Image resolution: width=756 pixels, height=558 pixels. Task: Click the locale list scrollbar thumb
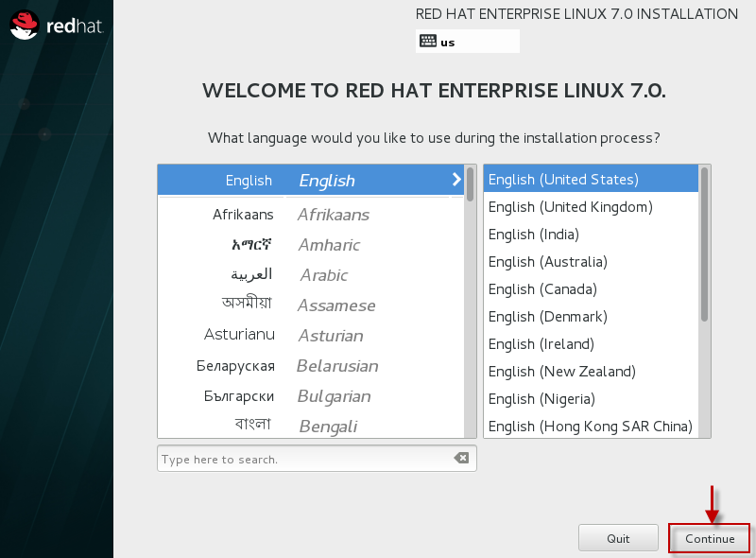tap(704, 244)
